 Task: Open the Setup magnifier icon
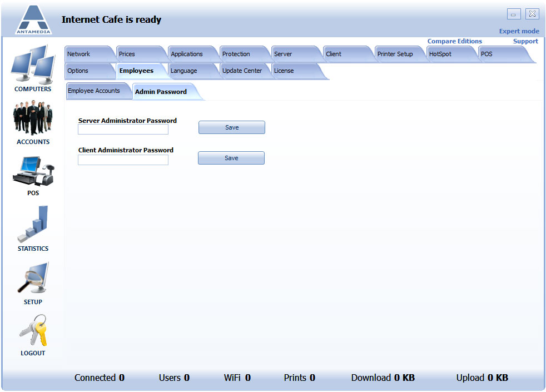[x=33, y=278]
